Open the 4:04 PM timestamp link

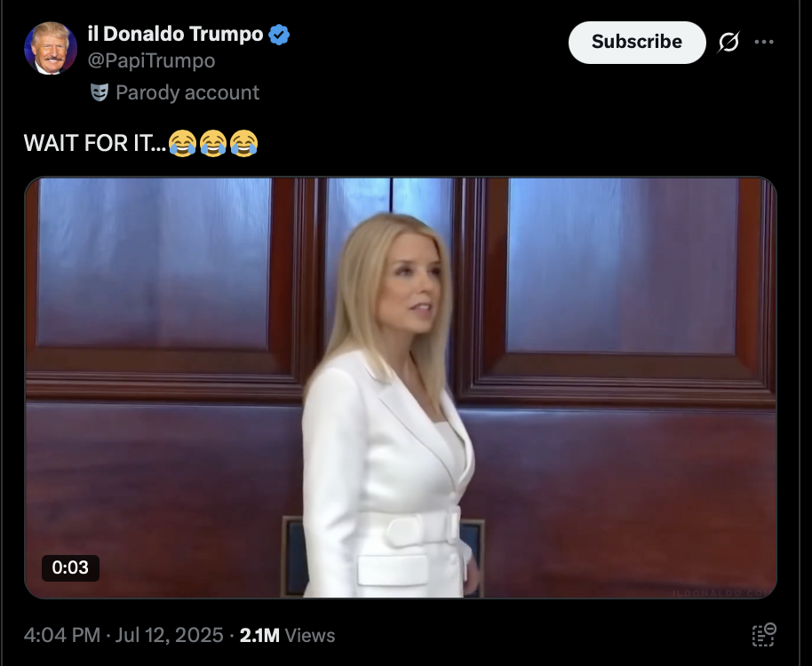pos(62,635)
